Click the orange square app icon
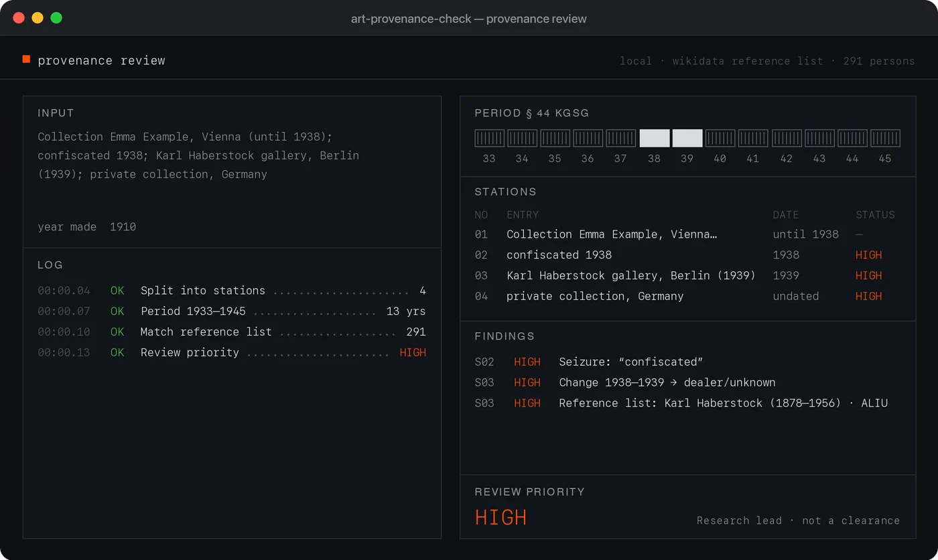This screenshot has width=938, height=560. click(x=26, y=60)
